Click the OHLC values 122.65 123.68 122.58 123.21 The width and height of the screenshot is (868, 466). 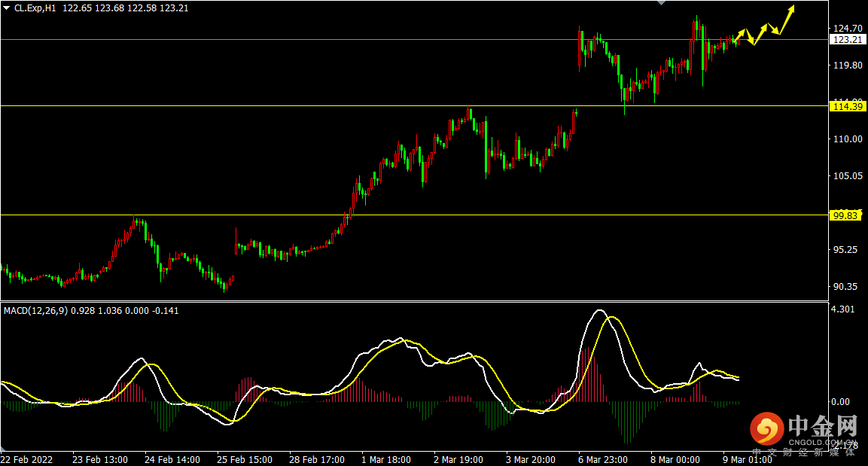click(125, 8)
